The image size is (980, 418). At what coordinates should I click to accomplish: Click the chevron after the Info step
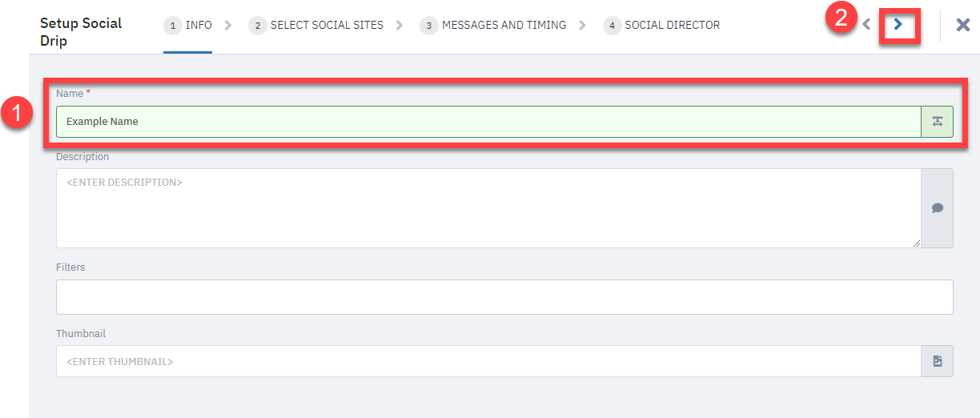pyautogui.click(x=229, y=26)
